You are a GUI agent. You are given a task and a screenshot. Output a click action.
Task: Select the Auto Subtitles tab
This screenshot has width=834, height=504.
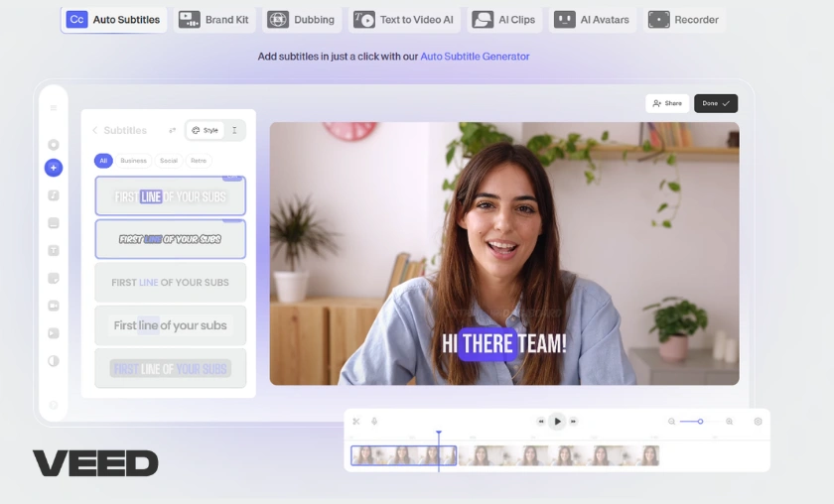113,20
